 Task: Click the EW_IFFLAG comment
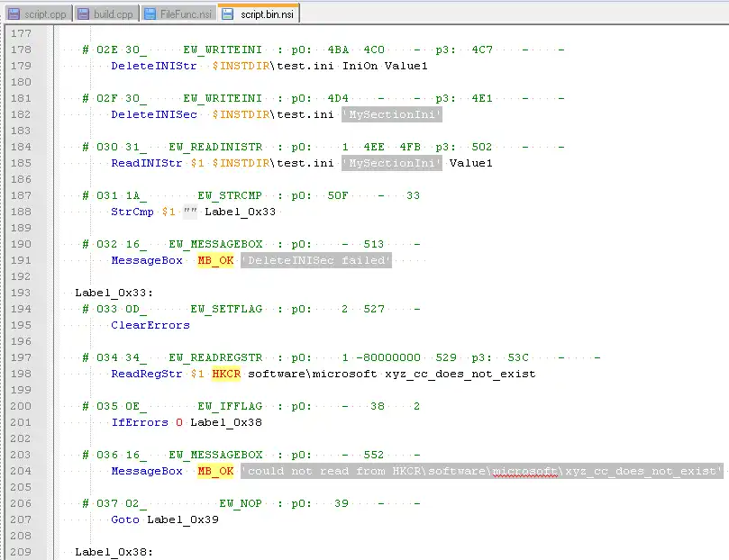tap(230, 406)
